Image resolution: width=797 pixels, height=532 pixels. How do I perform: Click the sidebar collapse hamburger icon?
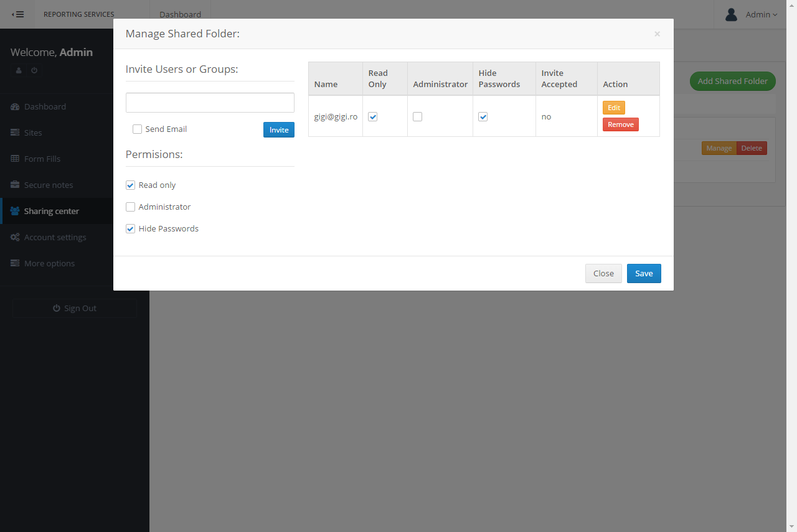18,14
